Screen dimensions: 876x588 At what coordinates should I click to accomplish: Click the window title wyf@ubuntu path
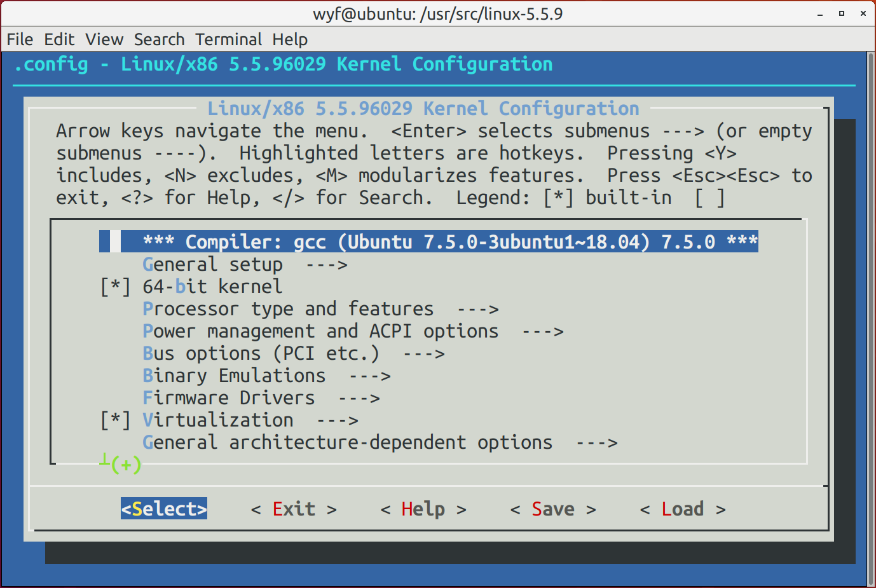pos(438,14)
